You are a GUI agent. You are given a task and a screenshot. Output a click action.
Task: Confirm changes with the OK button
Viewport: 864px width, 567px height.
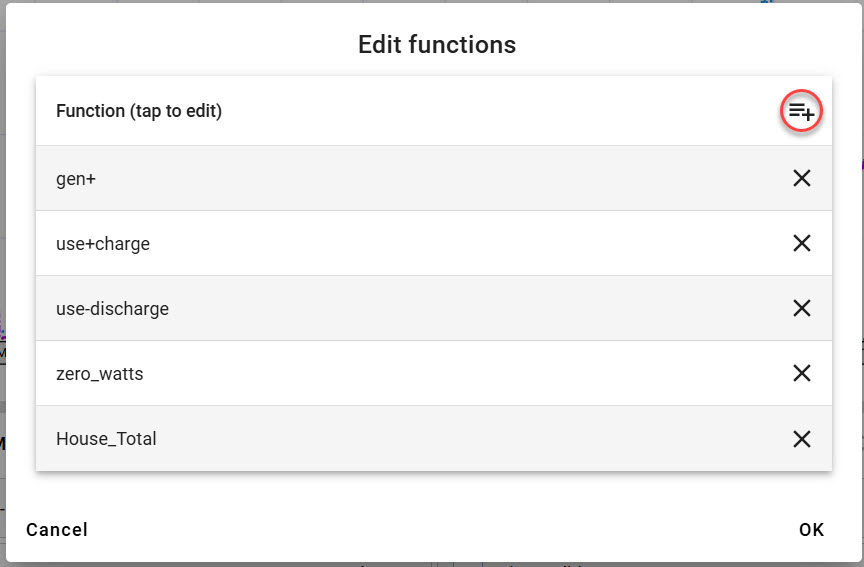click(812, 530)
